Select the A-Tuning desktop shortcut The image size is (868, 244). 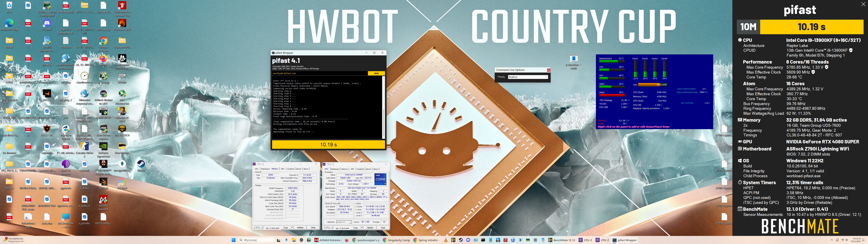tap(103, 78)
